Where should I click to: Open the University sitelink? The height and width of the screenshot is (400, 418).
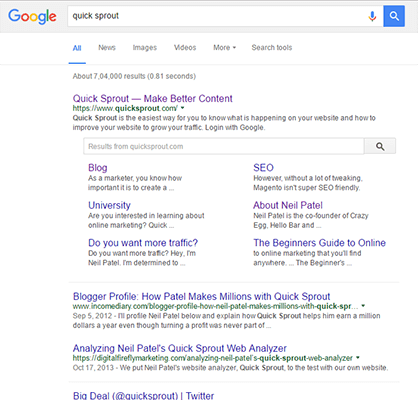point(109,205)
